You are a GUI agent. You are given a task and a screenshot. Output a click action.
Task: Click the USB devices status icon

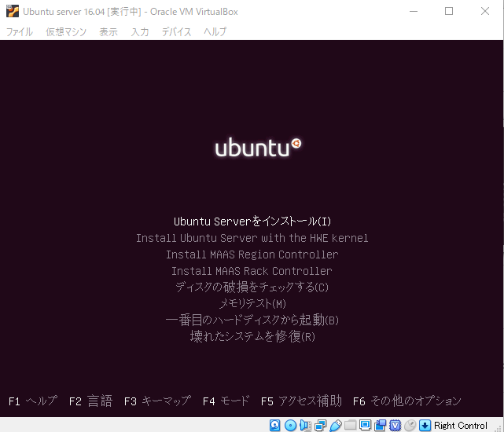(335, 425)
